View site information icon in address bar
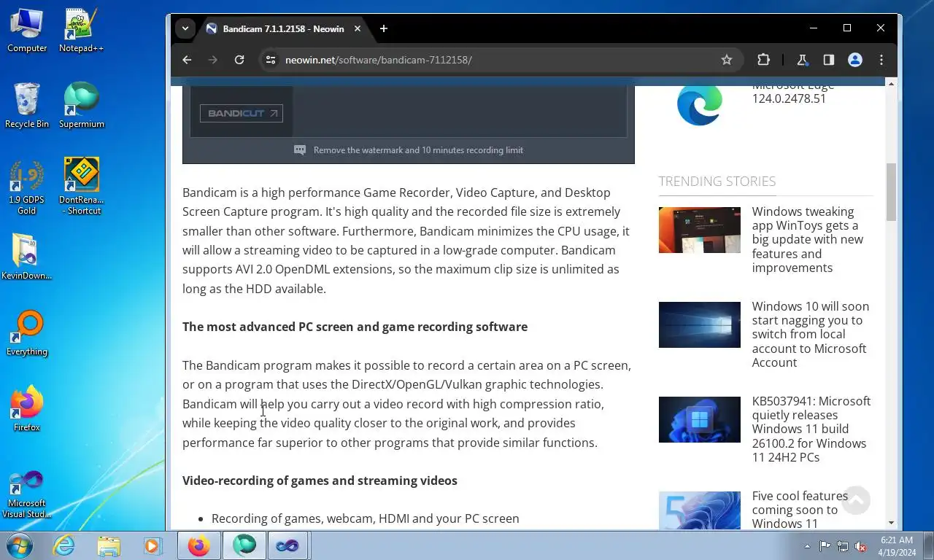This screenshot has width=934, height=560. click(x=270, y=60)
